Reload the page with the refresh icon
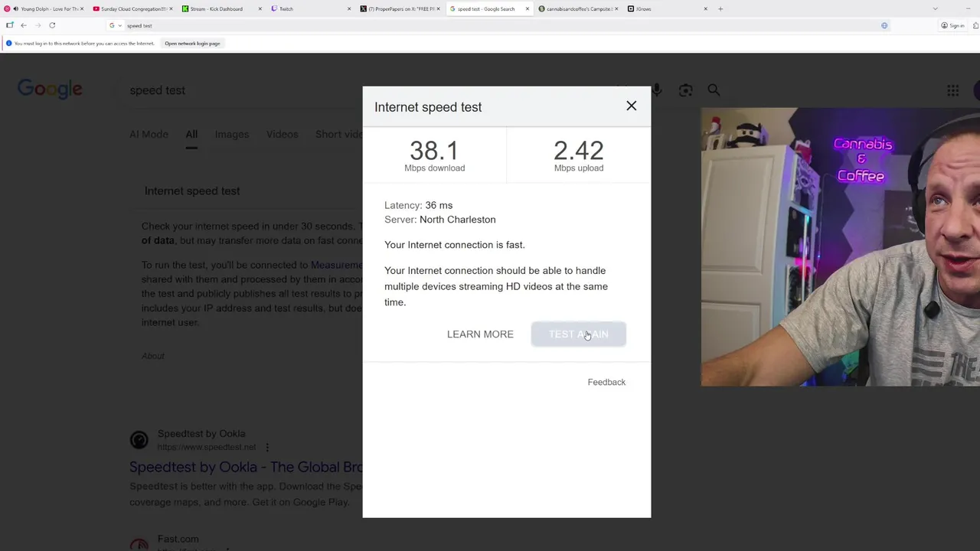The width and height of the screenshot is (980, 551). coord(52,25)
